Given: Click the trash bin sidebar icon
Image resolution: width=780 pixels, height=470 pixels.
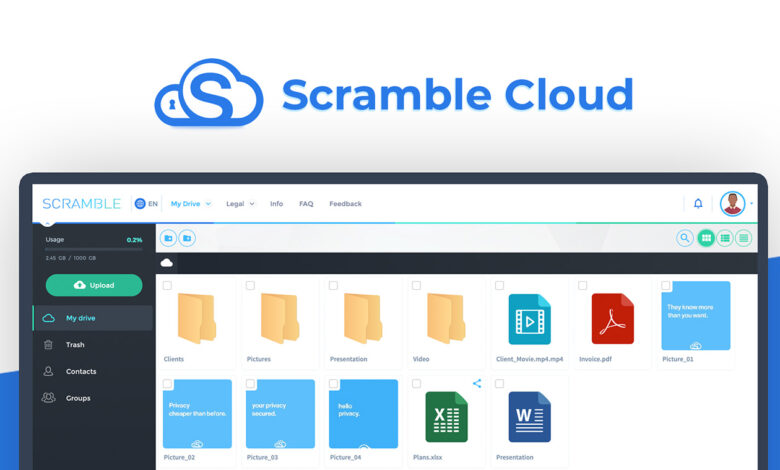Looking at the screenshot, I should (48, 345).
